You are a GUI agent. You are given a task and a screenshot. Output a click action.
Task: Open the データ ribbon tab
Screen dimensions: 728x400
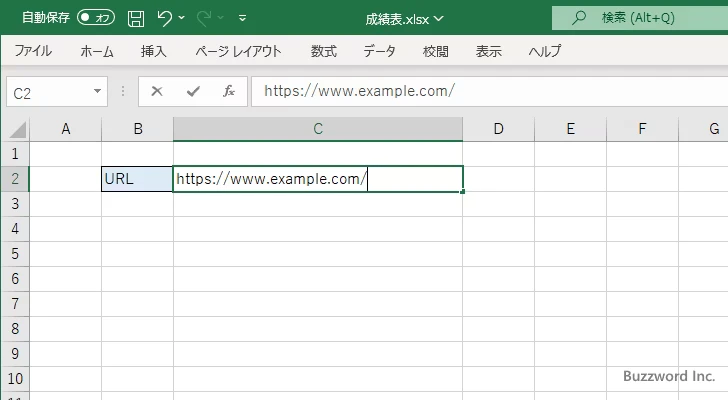[x=380, y=51]
